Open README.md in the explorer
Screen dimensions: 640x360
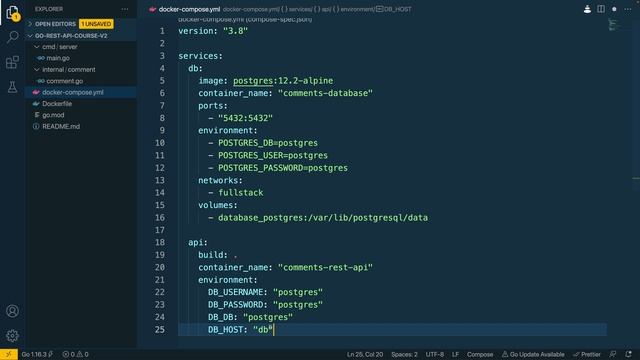tap(61, 127)
